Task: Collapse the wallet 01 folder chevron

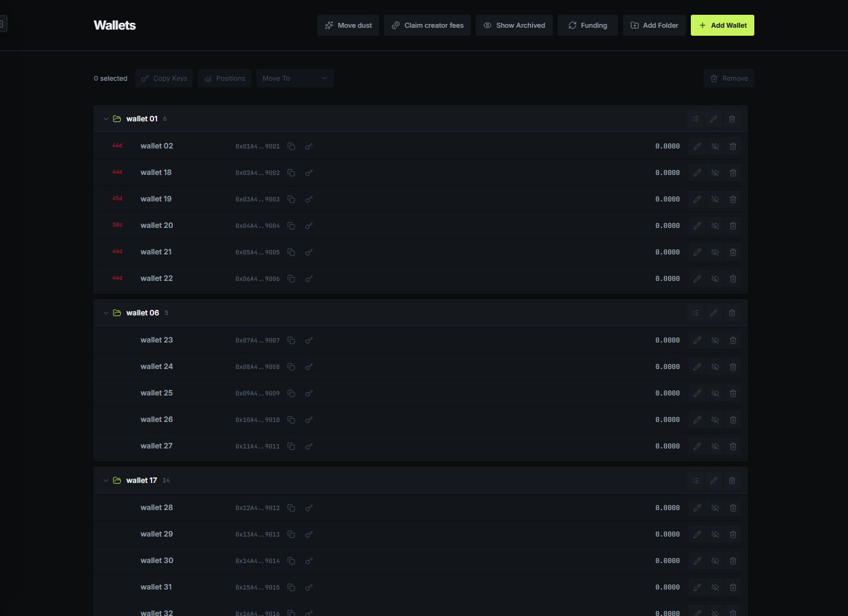Action: tap(106, 119)
